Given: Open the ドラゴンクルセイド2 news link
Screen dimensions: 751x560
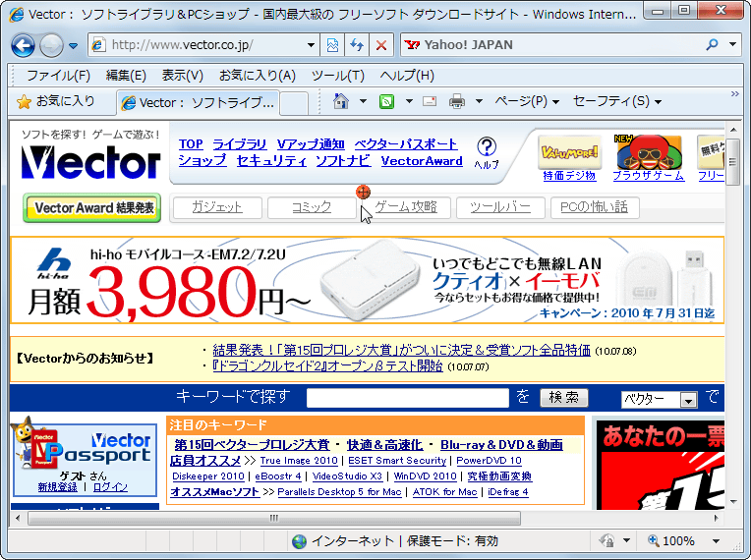Looking at the screenshot, I should 327,366.
